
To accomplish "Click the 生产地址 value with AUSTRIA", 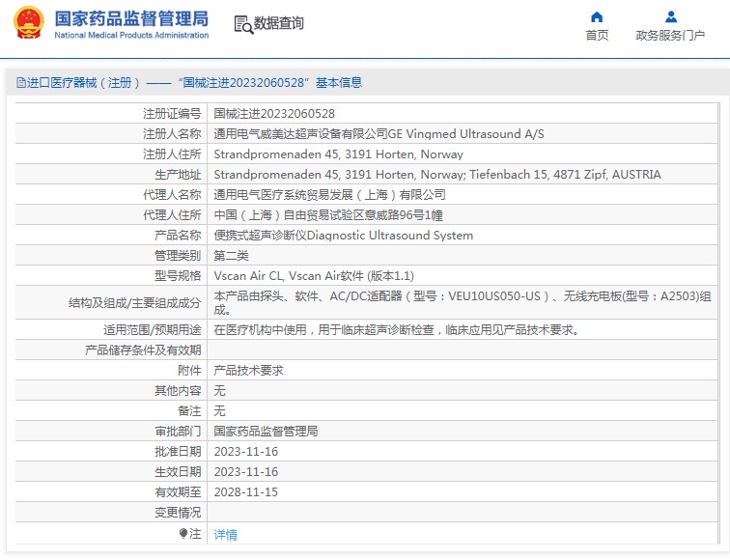I will click(x=437, y=175).
